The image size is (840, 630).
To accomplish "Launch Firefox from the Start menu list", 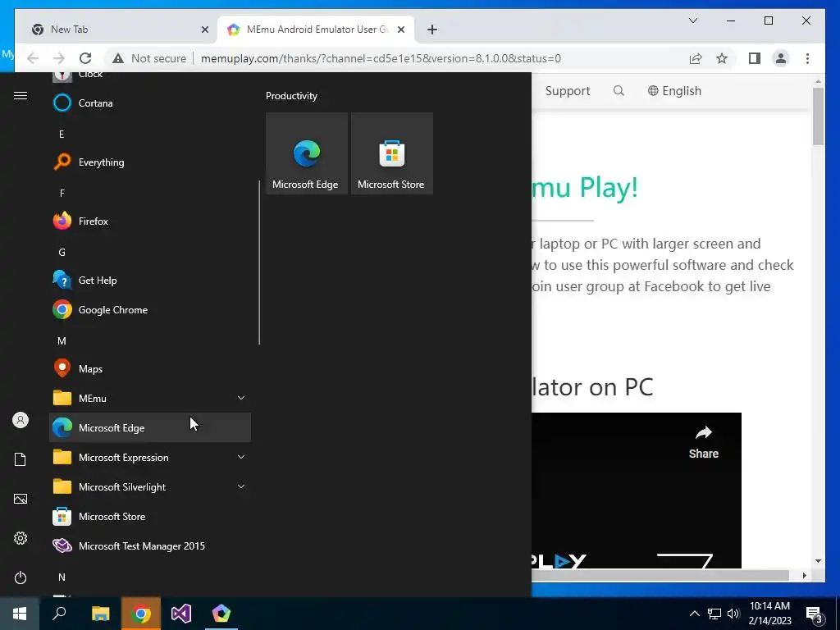I will coord(150,221).
